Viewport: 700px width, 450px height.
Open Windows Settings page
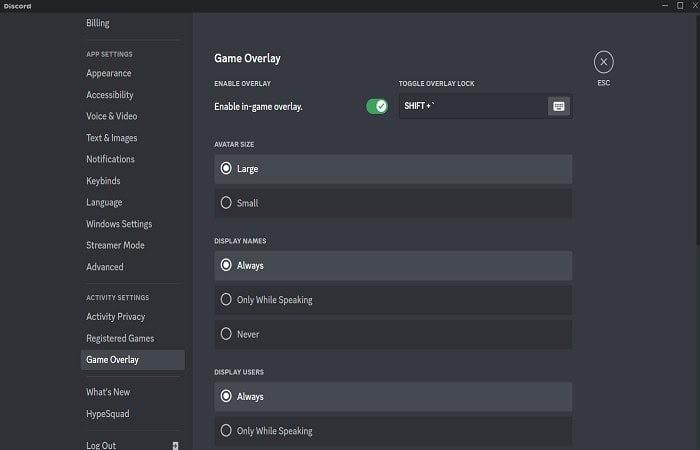pos(119,224)
